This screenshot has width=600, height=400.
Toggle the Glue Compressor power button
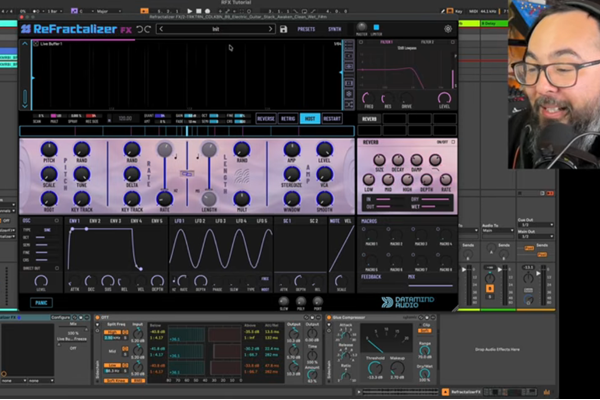[328, 317]
